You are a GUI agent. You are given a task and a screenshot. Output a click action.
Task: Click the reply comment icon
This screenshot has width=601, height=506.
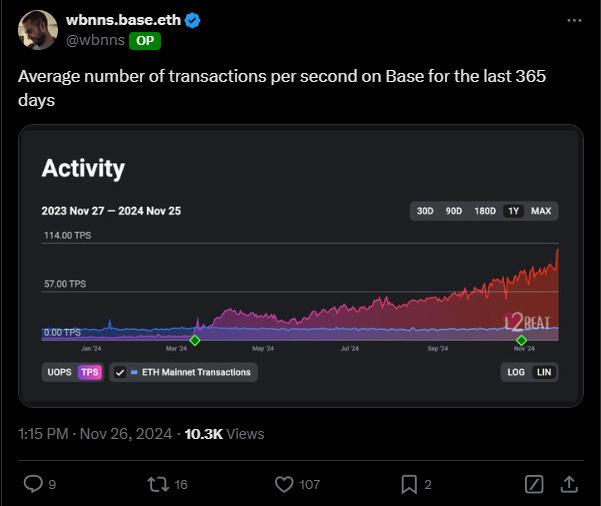point(33,484)
